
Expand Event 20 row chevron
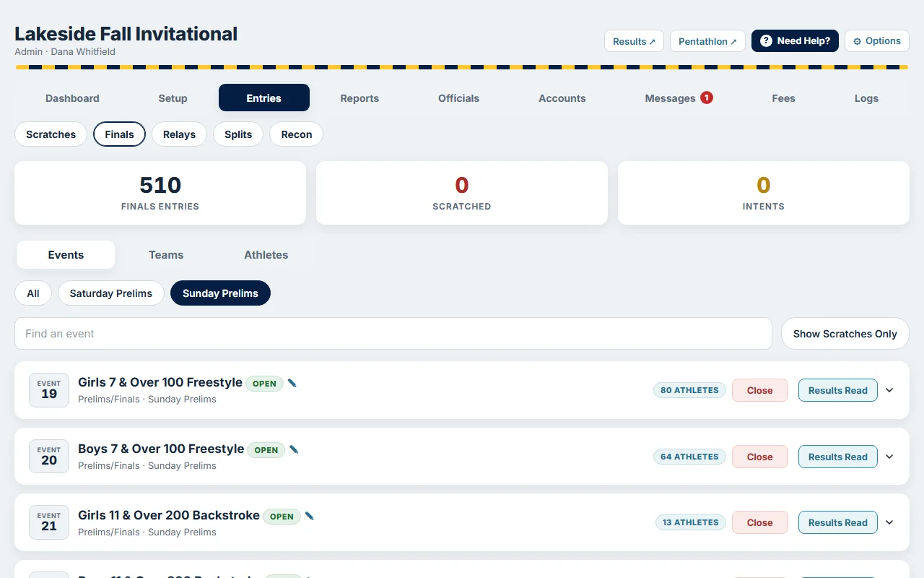[889, 457]
